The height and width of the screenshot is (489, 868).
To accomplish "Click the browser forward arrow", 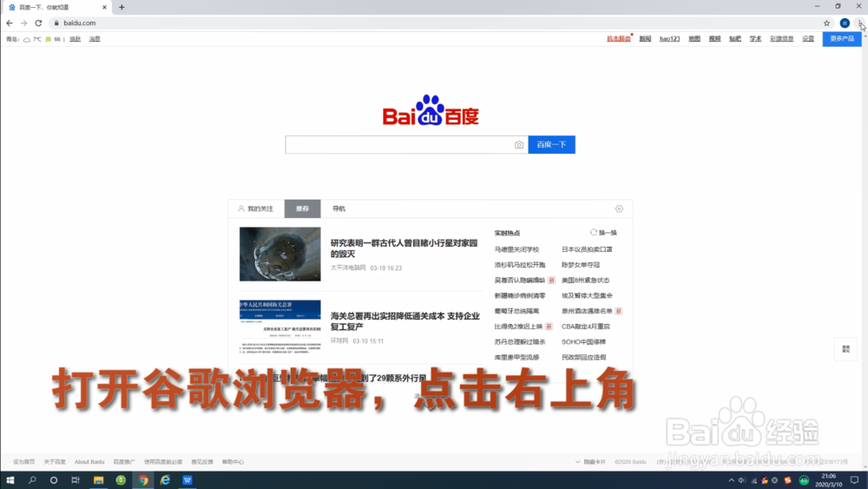I will click(23, 23).
